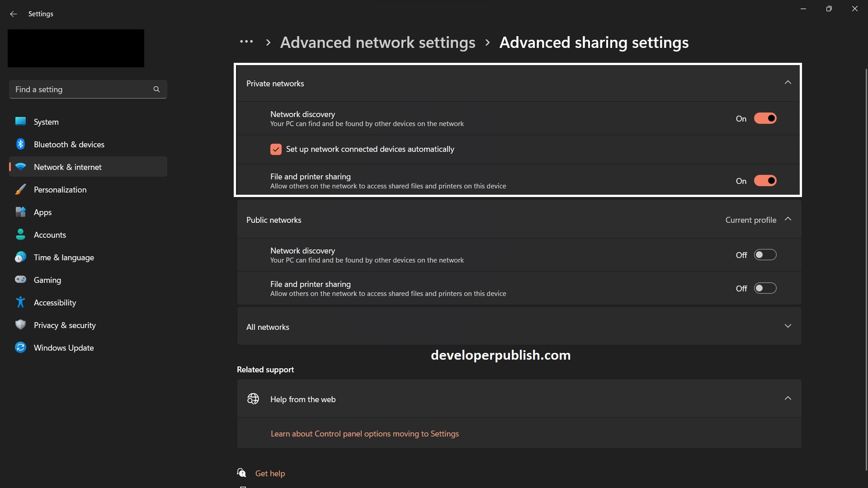Collapse the Private networks section
868x488 pixels.
click(788, 82)
